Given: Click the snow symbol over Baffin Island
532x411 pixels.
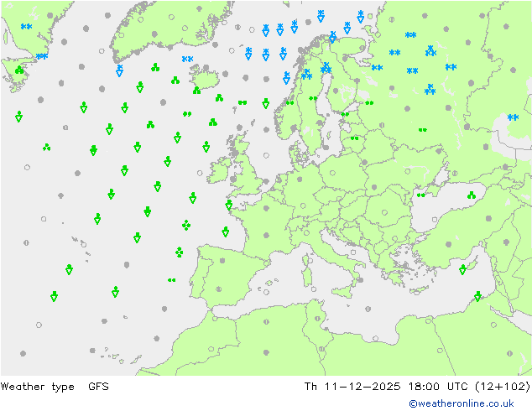Looking at the screenshot, I should point(26,27).
